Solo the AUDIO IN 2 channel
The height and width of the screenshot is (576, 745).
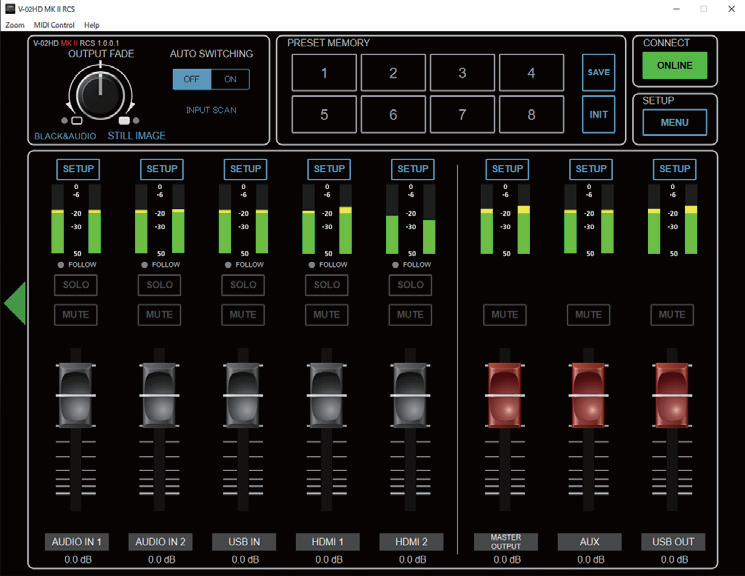(160, 285)
